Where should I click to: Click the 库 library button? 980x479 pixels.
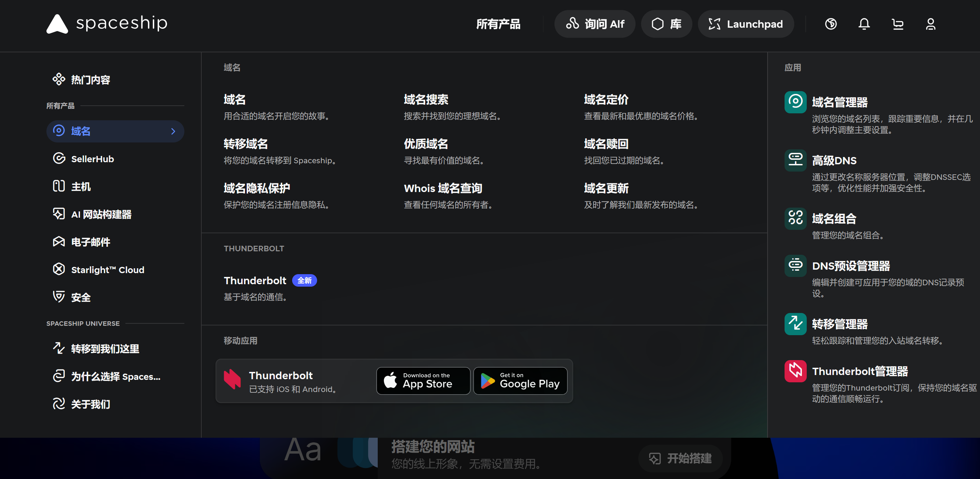tap(666, 24)
